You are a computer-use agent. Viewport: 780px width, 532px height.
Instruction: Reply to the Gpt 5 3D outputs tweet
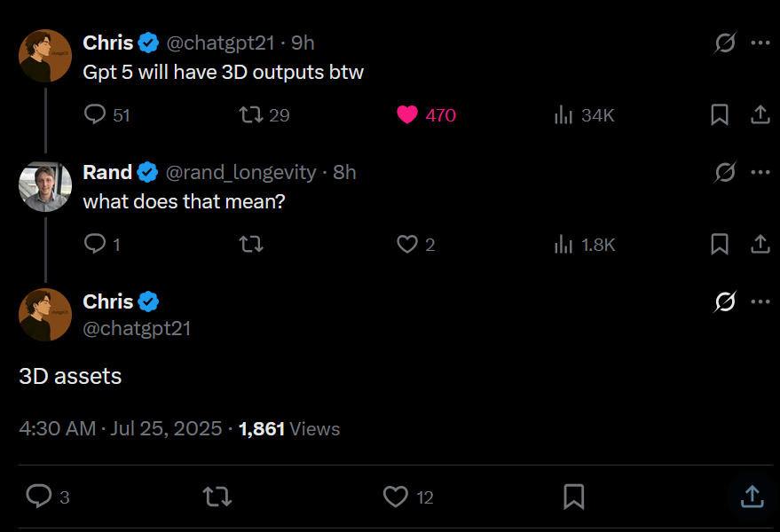point(95,114)
